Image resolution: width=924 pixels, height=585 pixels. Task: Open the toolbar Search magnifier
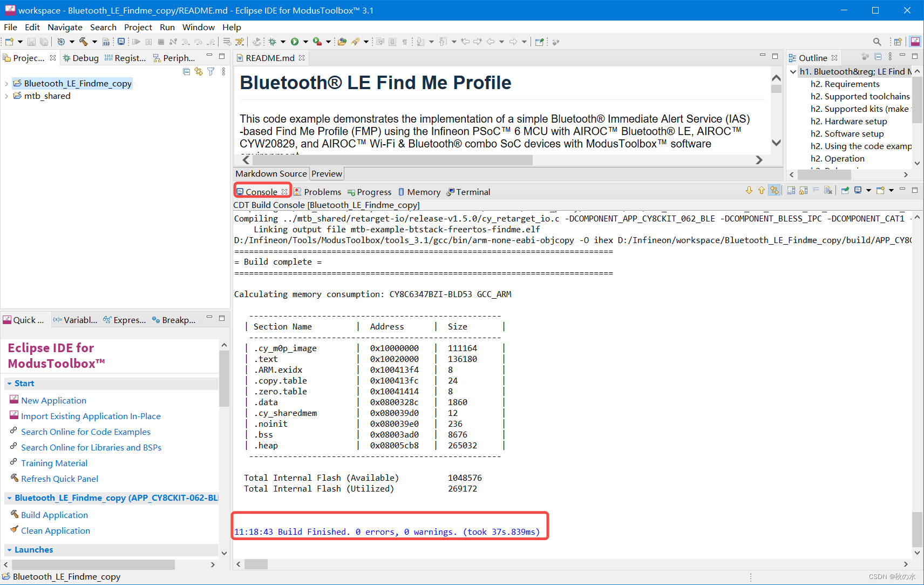point(877,42)
